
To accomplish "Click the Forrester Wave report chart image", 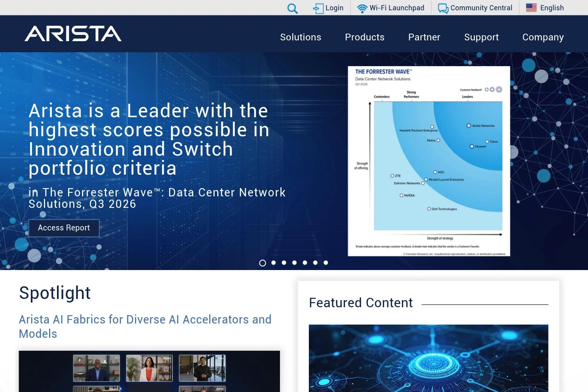I will pyautogui.click(x=429, y=161).
